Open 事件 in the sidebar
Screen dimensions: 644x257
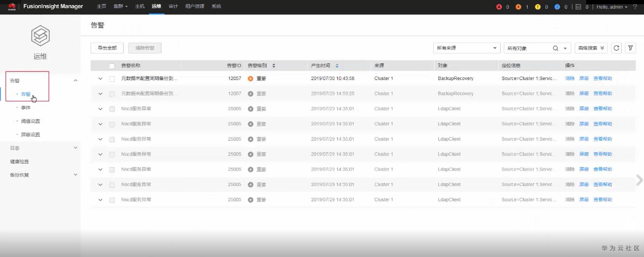[26, 108]
